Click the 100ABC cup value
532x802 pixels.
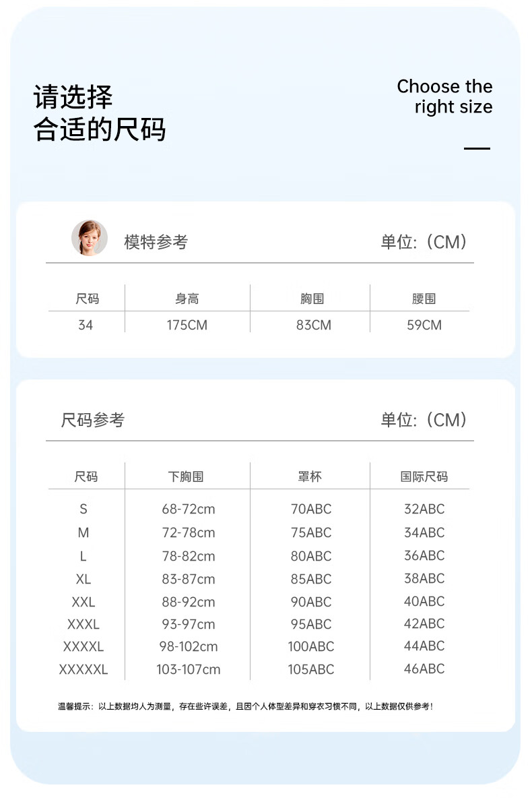[311, 646]
